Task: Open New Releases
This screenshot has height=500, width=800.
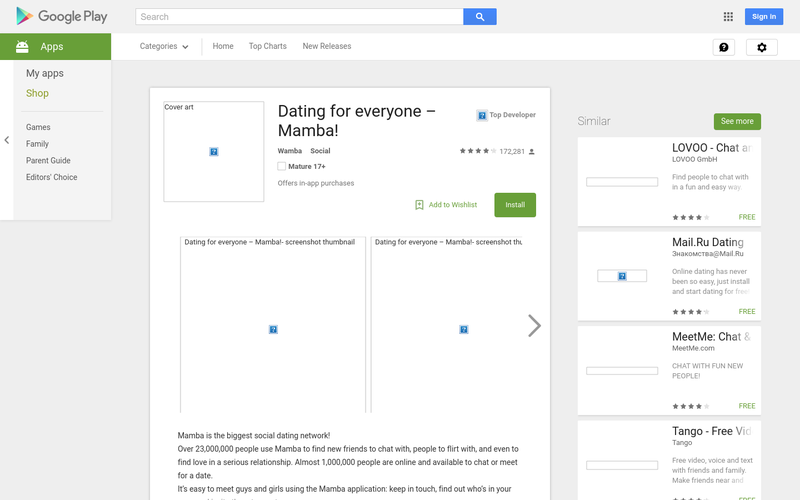Action: [327, 46]
